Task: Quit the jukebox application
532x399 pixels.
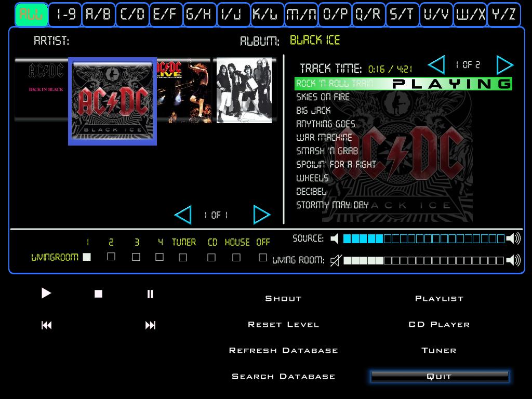Action: pyautogui.click(x=440, y=377)
